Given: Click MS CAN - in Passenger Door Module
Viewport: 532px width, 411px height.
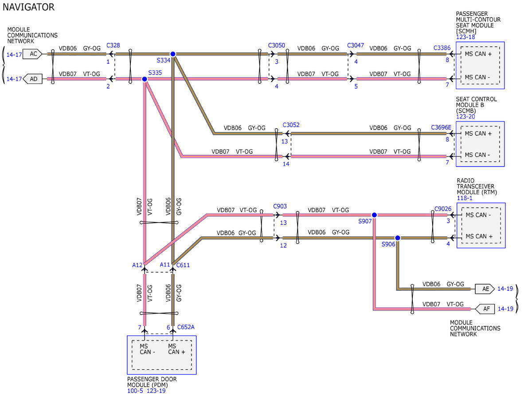Looking at the screenshot, I should [148, 349].
